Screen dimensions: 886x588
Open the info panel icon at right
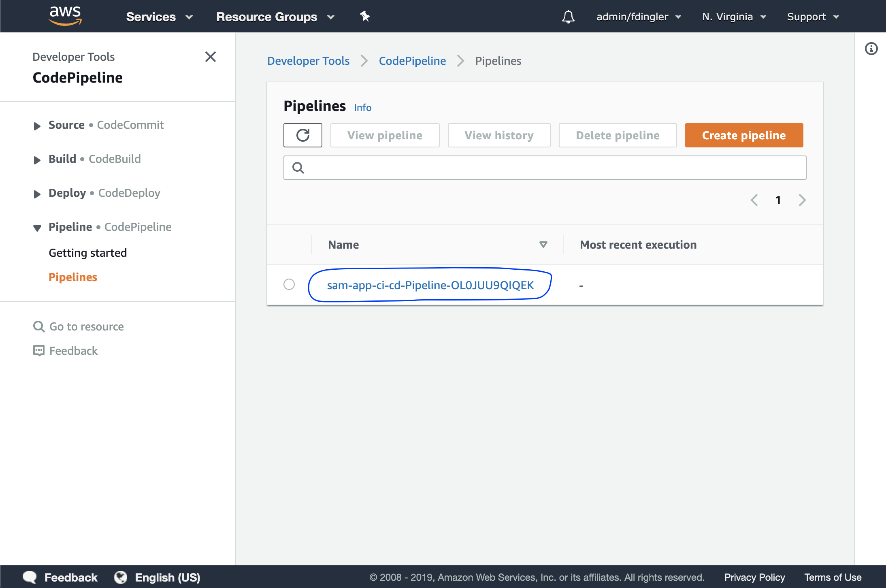(871, 49)
